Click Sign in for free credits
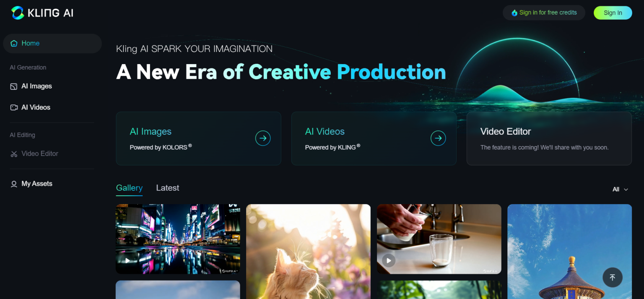Viewport: 644px width, 299px height. (x=544, y=13)
